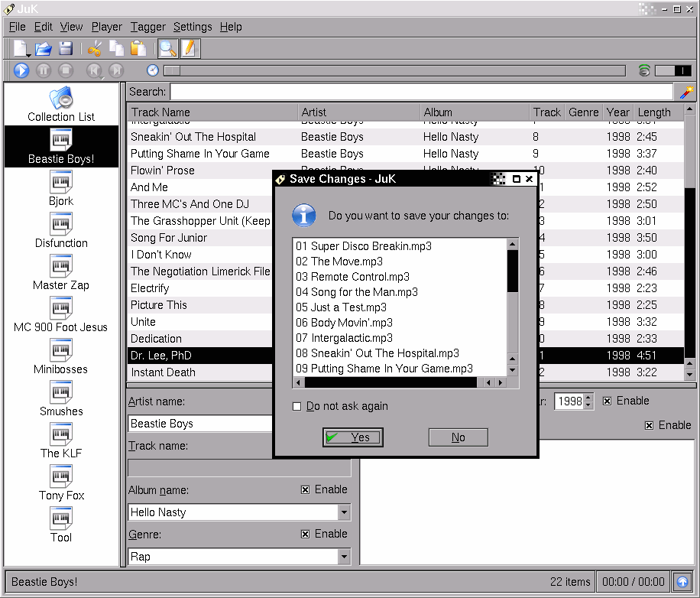Toggle the magnifier search bar icon
700x598 pixels.
(x=167, y=49)
